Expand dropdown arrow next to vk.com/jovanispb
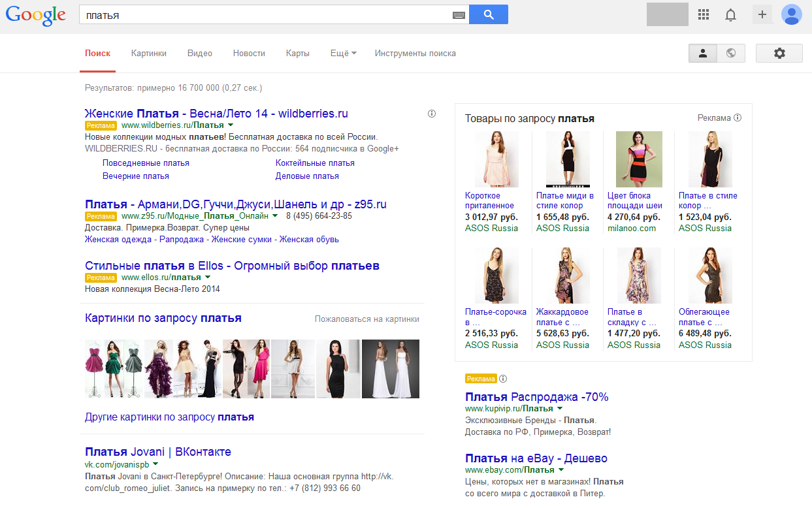The height and width of the screenshot is (508, 812). [x=155, y=464]
